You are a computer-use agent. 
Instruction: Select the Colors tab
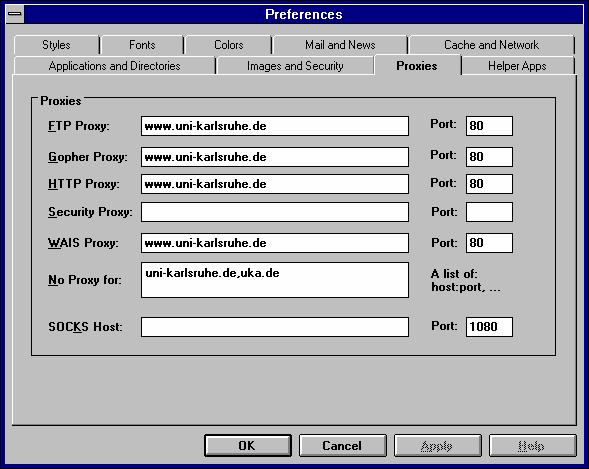click(x=228, y=45)
